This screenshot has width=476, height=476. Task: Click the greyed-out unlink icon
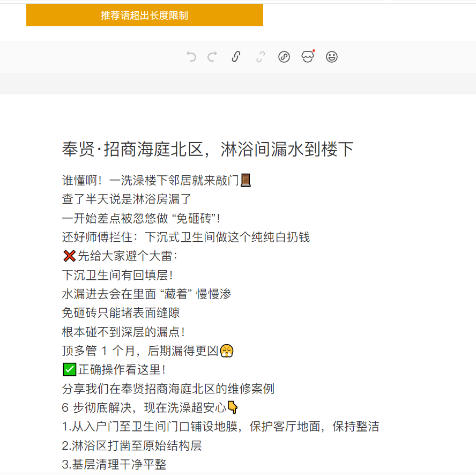click(261, 57)
